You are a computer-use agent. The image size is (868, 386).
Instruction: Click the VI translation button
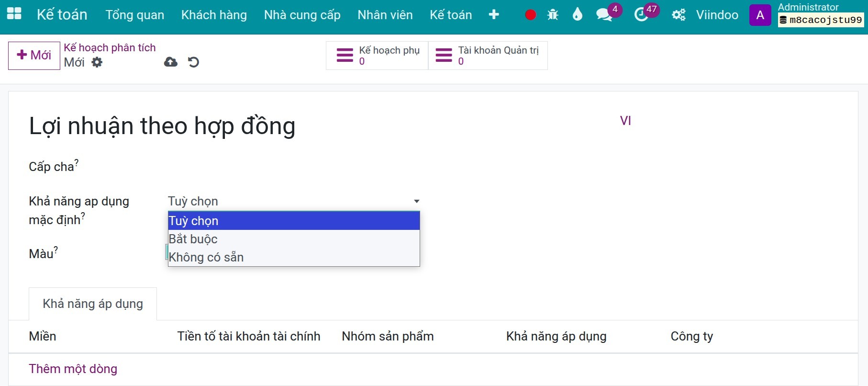[x=625, y=121]
